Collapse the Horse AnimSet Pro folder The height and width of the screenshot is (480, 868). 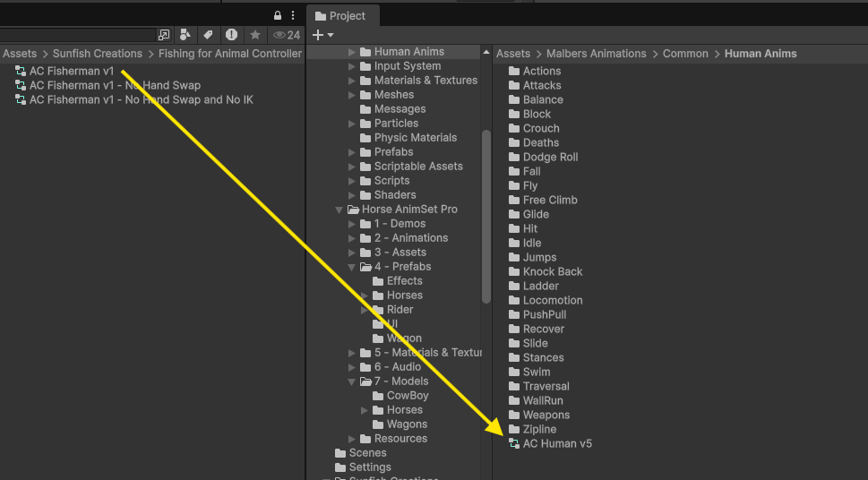[x=339, y=210]
